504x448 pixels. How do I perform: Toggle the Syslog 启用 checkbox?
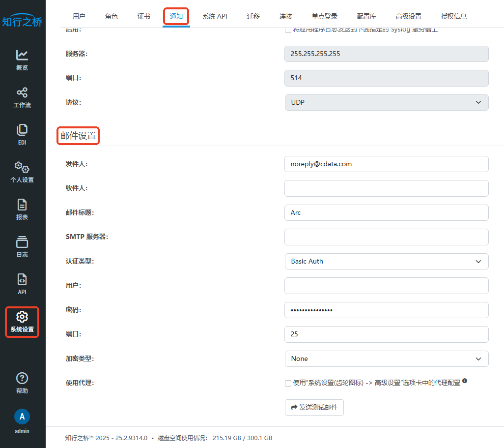coord(288,30)
